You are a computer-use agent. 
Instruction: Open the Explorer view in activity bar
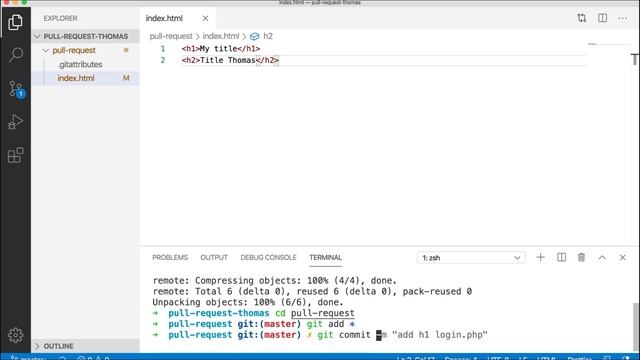[15, 22]
